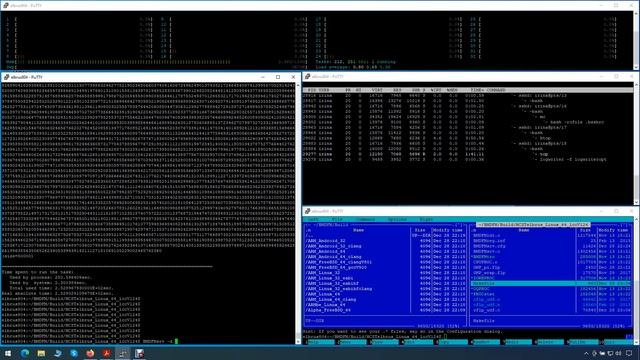The width and height of the screenshot is (640, 360).
Task: Click the Load average line in top htop window
Action: click(x=353, y=67)
